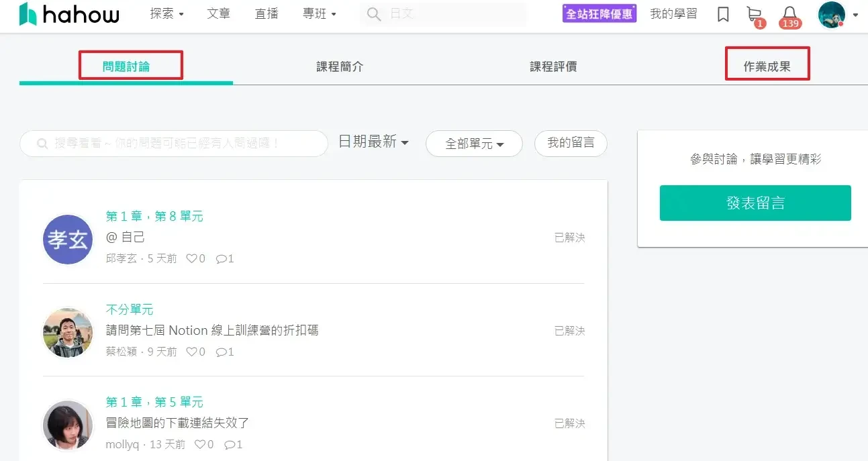
Task: Open post 冒險地圖的下載連結失效了
Action: point(178,423)
